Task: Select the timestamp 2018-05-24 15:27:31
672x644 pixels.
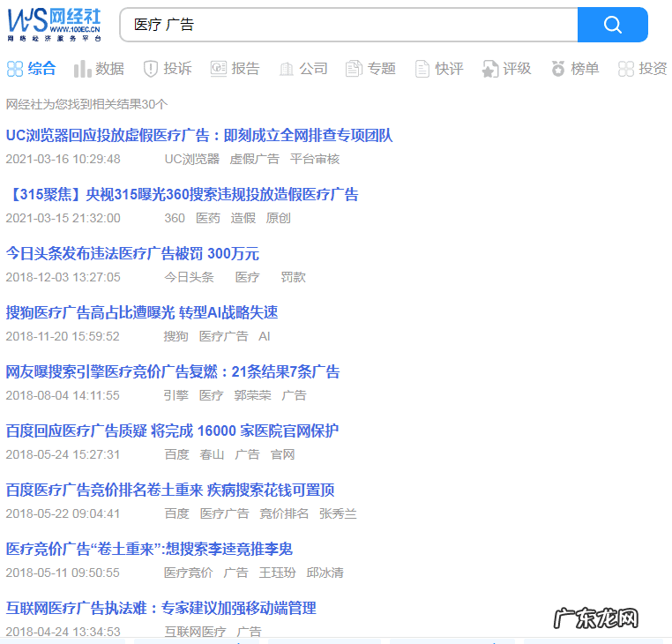Action: (x=63, y=455)
